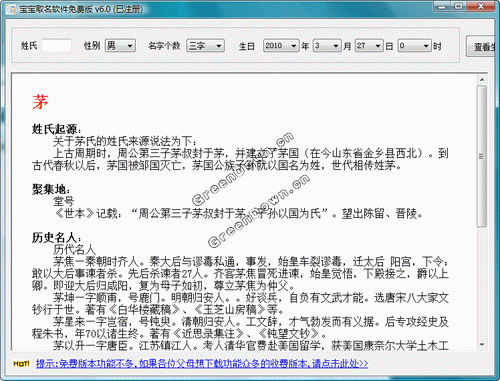500x381 pixels.
Task: Click the paid version download hint link
Action: [x=202, y=363]
